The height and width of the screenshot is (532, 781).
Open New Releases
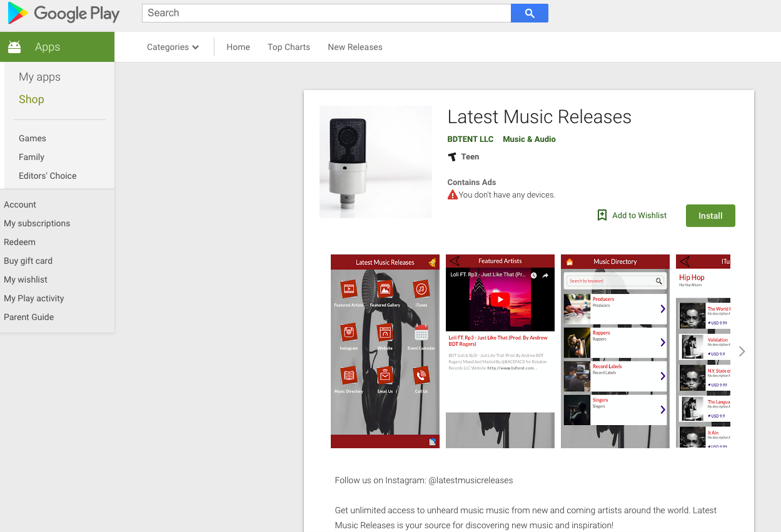point(355,47)
